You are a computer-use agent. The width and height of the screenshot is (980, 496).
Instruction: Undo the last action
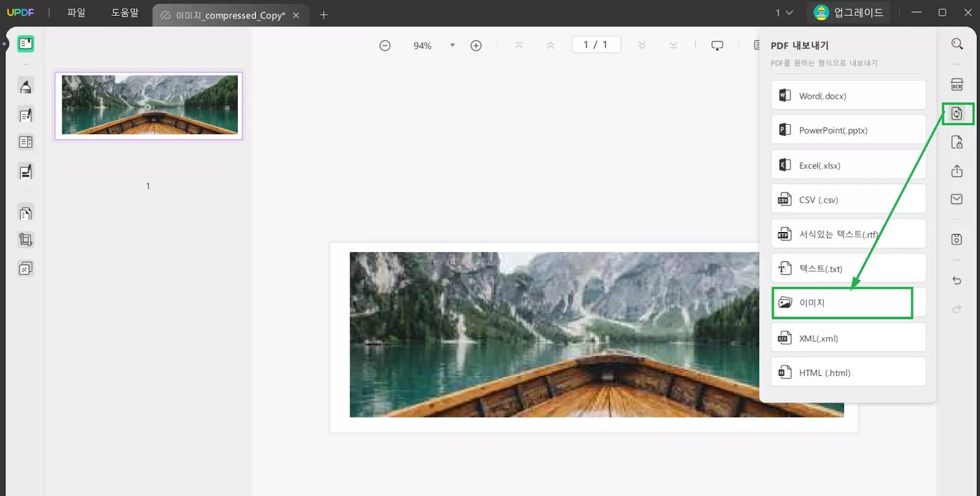coord(957,280)
